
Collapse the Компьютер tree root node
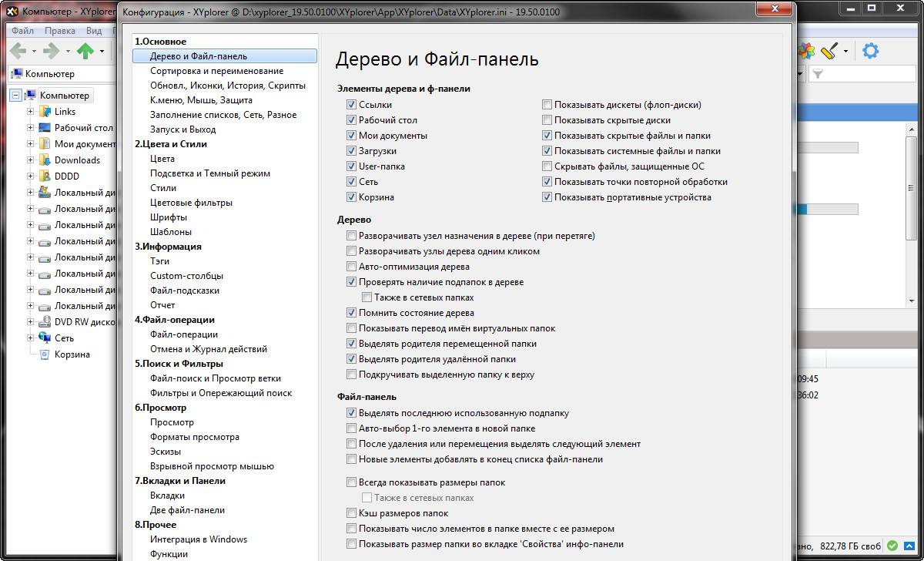[x=16, y=96]
